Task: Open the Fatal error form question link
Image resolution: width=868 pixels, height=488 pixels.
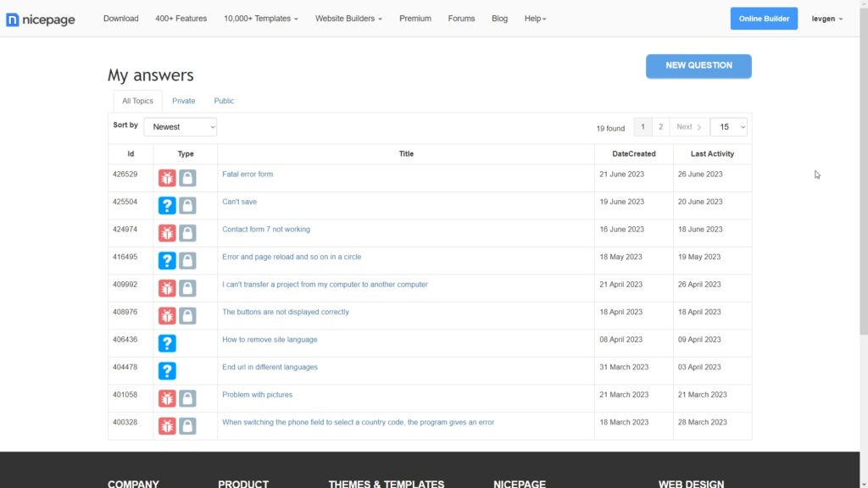Action: click(x=248, y=175)
